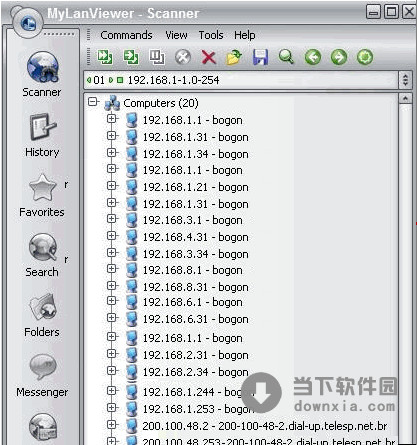417x445 pixels.
Task: Click the IP range field 192.168.1-1.0-254
Action: (x=241, y=80)
